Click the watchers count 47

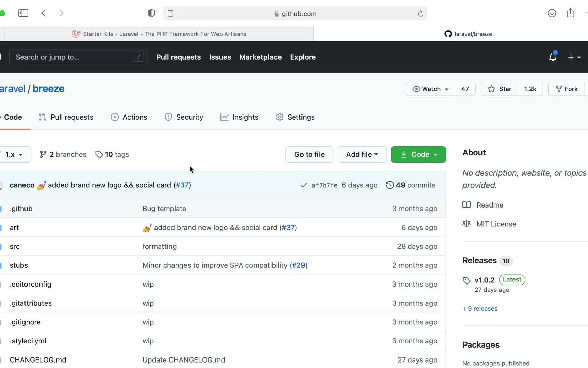465,89
